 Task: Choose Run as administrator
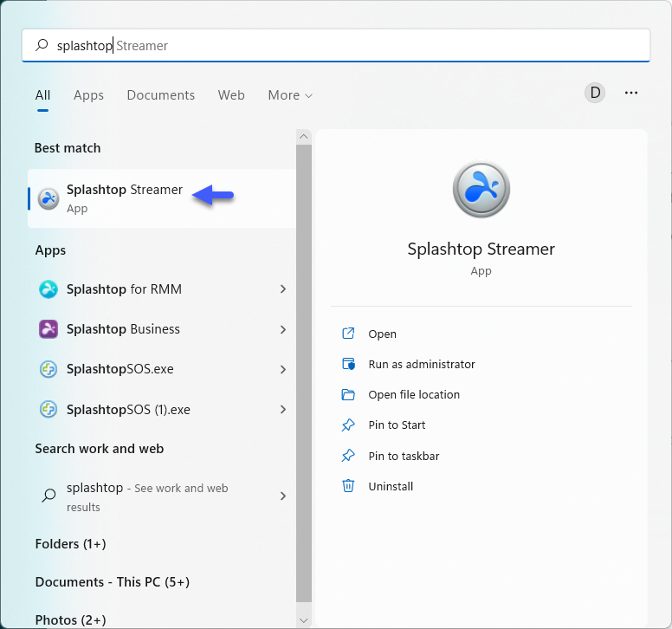[421, 365]
